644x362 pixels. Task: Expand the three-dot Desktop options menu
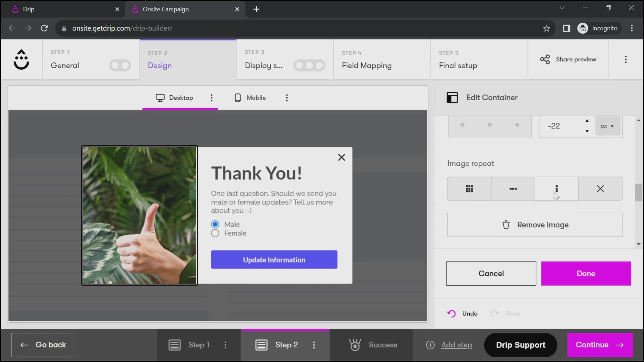(x=211, y=98)
